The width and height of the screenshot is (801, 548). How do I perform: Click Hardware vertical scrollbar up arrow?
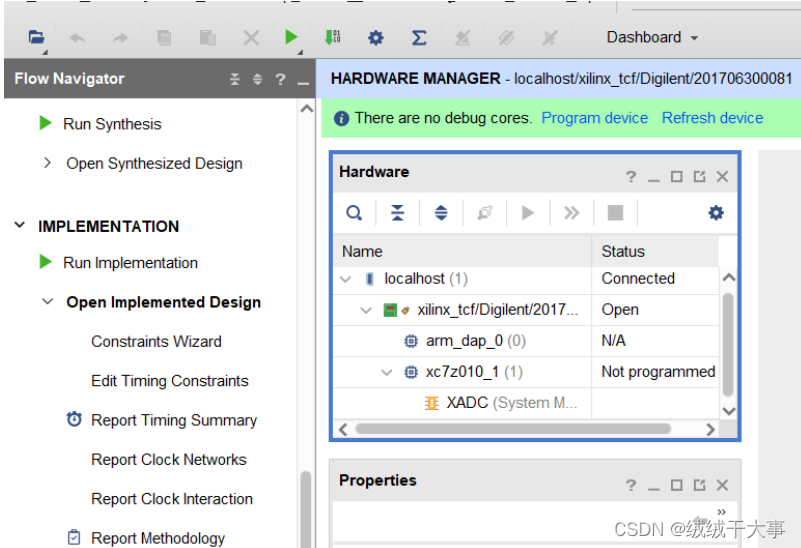(x=729, y=278)
